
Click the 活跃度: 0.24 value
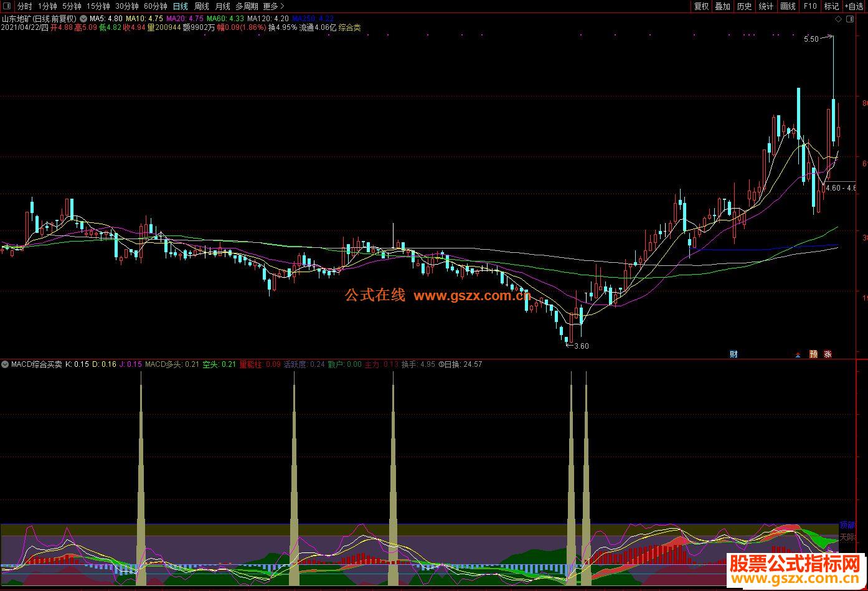304,364
